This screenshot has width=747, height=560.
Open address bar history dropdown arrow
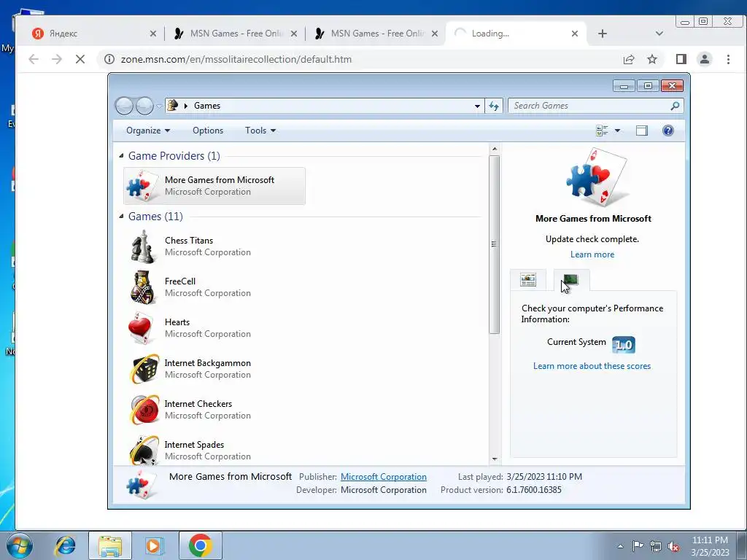click(x=477, y=106)
